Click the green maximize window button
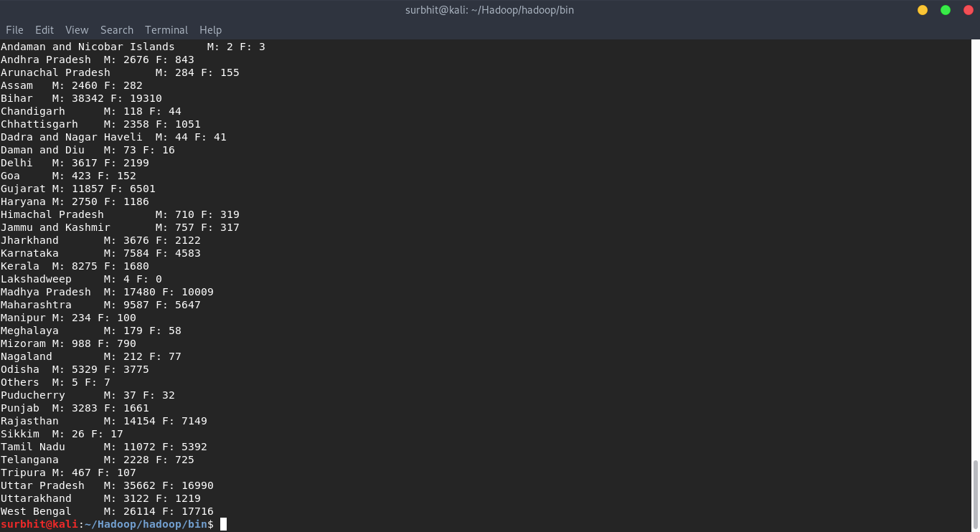The height and width of the screenshot is (532, 980). pyautogui.click(x=946, y=10)
